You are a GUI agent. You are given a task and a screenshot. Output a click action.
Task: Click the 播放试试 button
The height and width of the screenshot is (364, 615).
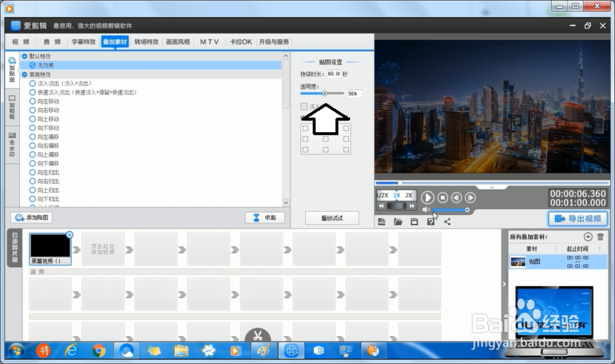(332, 218)
